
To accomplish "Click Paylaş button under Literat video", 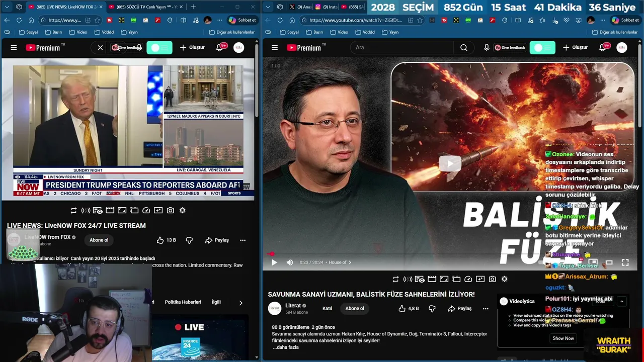I will [460, 309].
